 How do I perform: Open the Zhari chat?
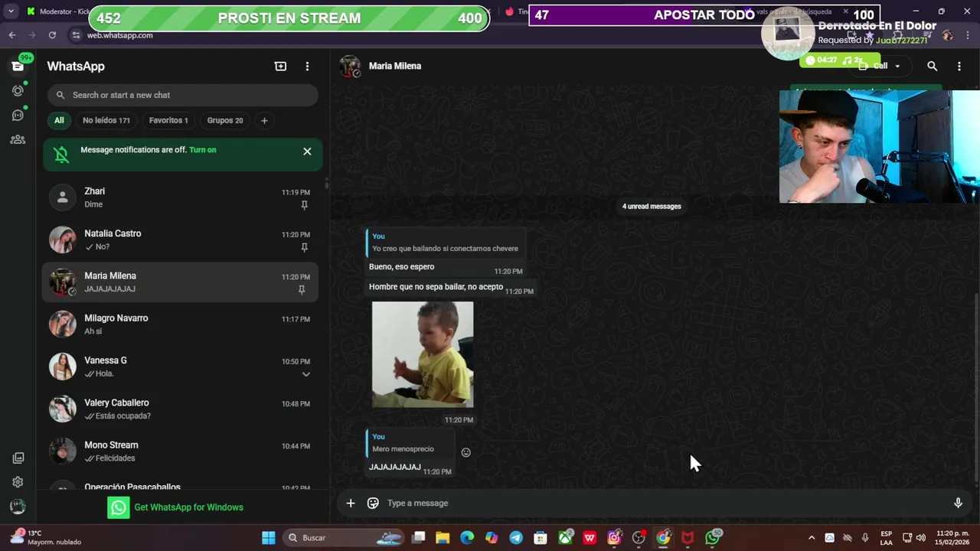(x=181, y=197)
